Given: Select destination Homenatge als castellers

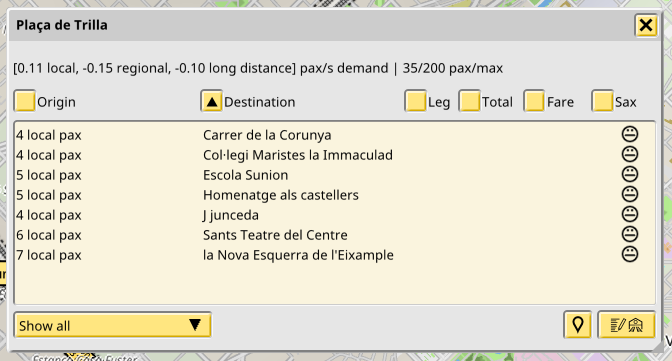Looking at the screenshot, I should click(281, 195).
